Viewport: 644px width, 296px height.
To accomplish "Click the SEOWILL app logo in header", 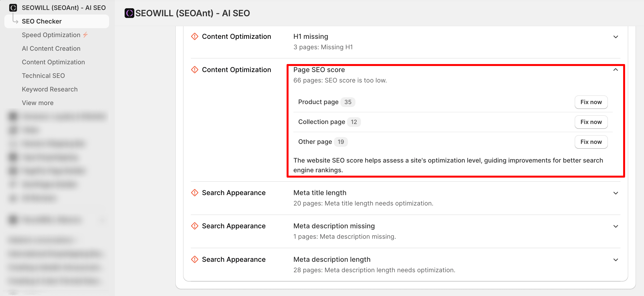I will [129, 13].
